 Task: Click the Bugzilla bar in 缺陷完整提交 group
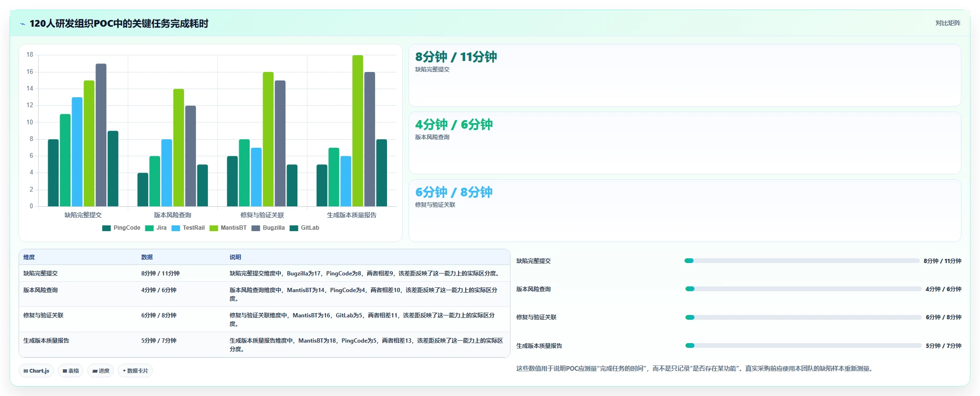coord(101,135)
